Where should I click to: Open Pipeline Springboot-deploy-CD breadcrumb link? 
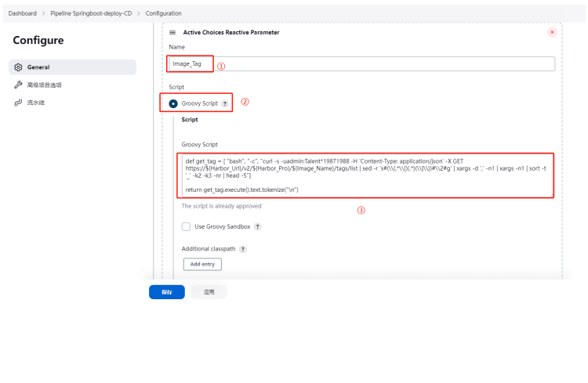click(91, 13)
